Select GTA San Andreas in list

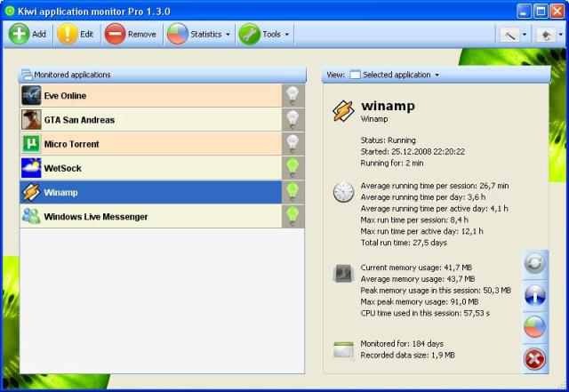pyautogui.click(x=151, y=120)
